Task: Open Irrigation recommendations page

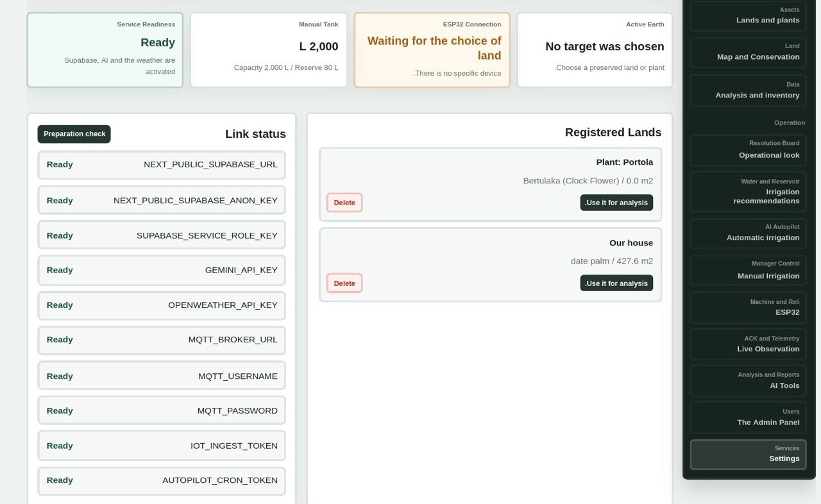Action: pos(748,192)
